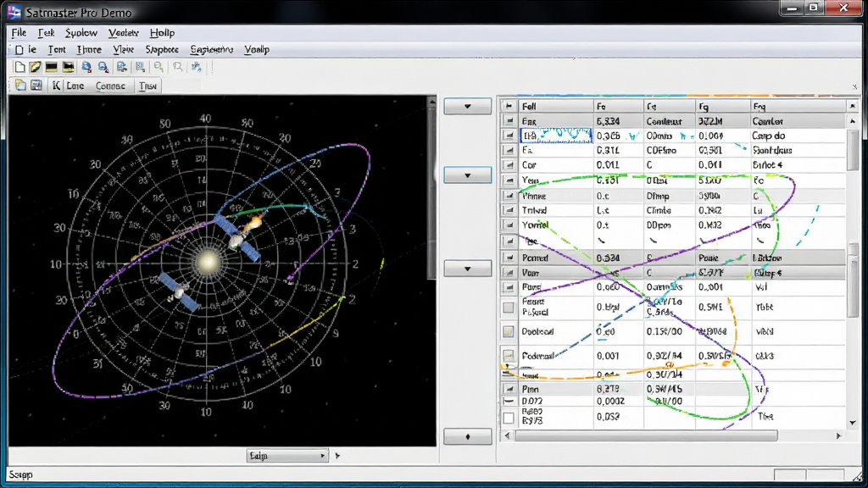
Task: Click the 'Lane' button in the second toolbar row
Action: (x=75, y=86)
